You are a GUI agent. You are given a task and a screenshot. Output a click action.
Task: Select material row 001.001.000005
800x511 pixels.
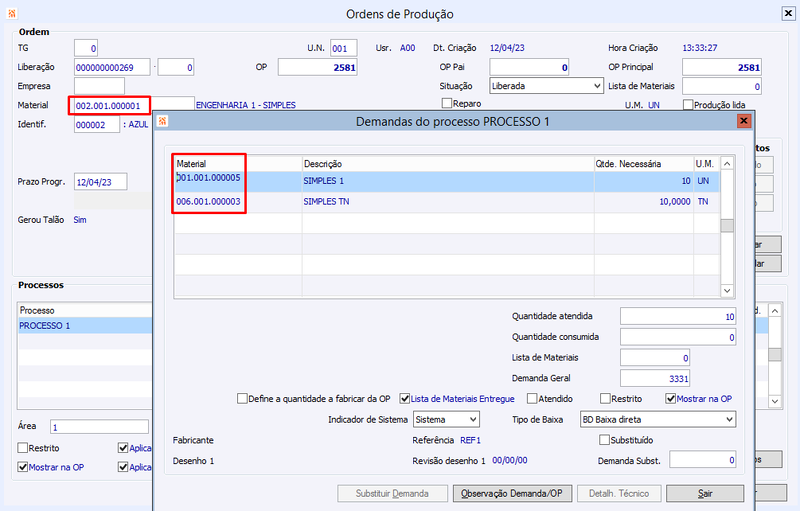[x=447, y=181]
